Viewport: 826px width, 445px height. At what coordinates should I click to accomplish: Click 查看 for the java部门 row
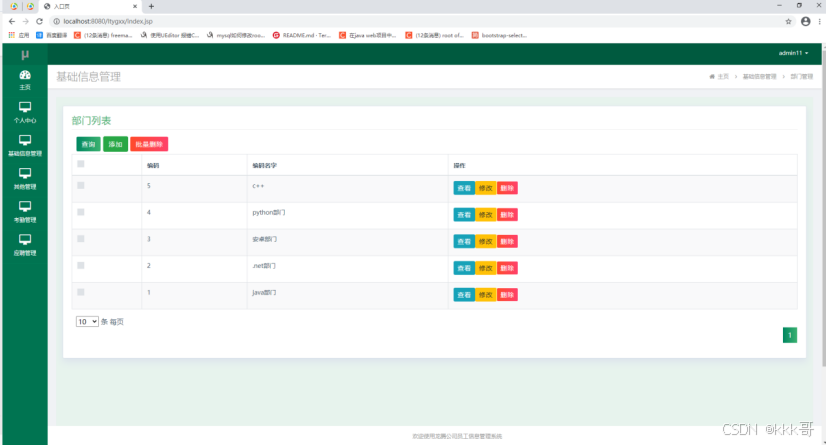coord(464,295)
